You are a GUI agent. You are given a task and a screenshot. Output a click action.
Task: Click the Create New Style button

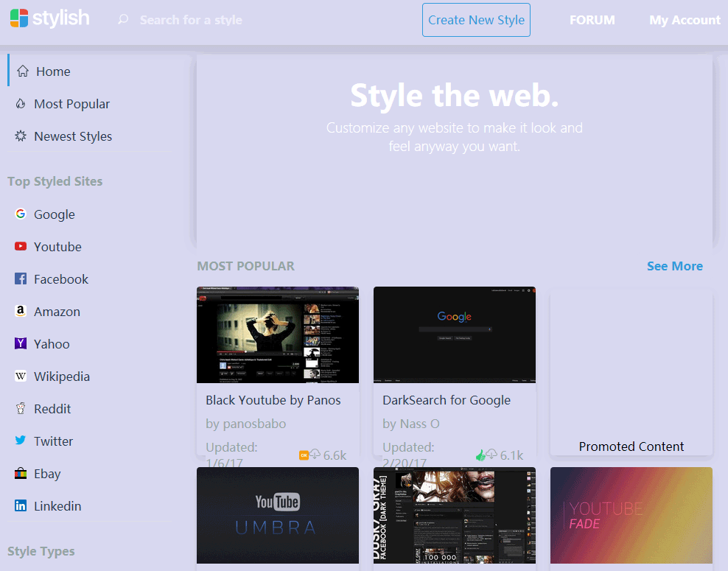476,20
